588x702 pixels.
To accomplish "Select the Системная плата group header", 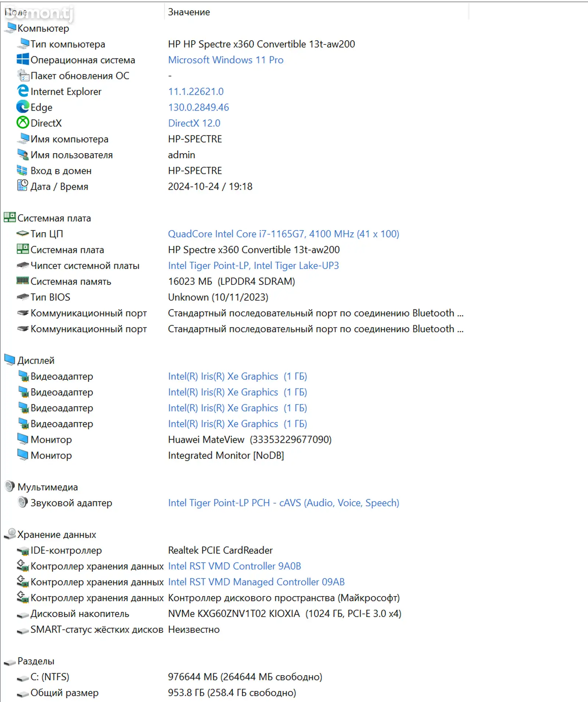I will tap(54, 218).
